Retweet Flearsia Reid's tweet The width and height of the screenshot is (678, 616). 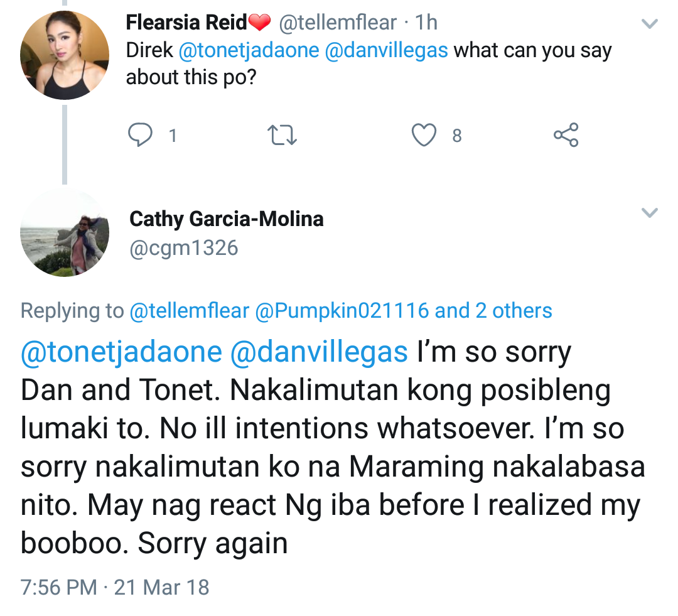click(282, 135)
